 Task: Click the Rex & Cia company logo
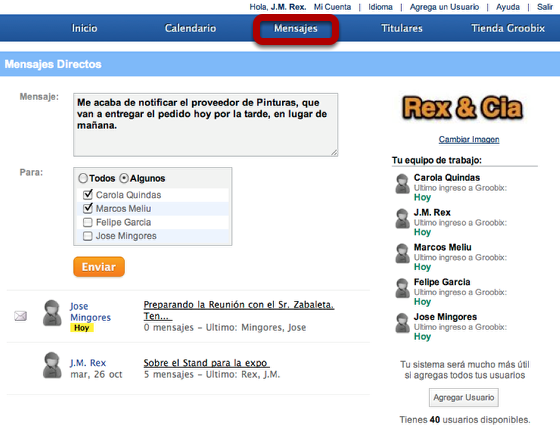pyautogui.click(x=462, y=108)
